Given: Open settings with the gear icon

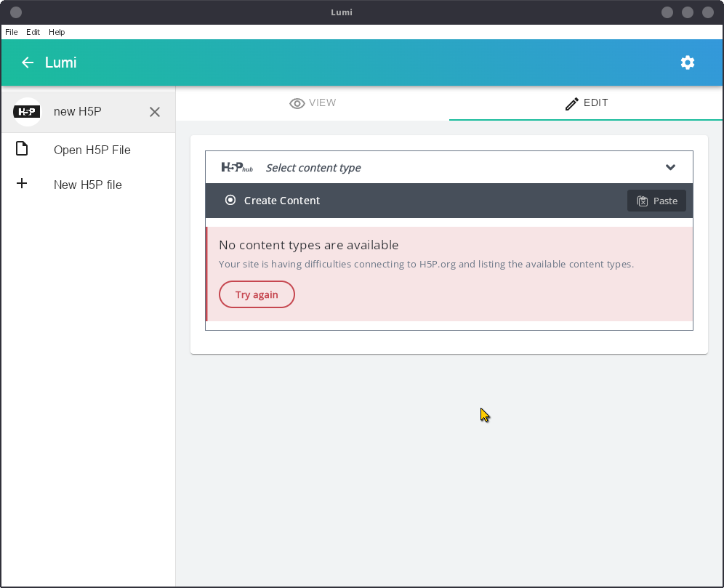Looking at the screenshot, I should click(688, 63).
